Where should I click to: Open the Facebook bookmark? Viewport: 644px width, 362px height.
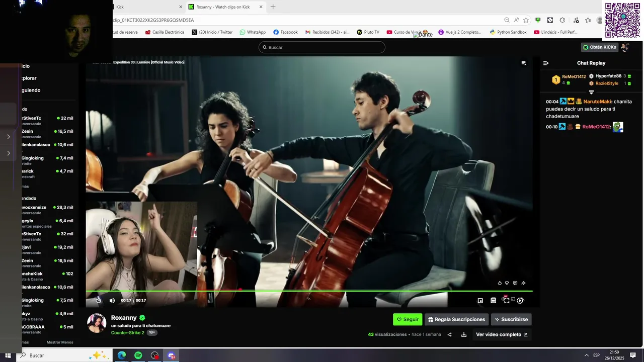285,32
